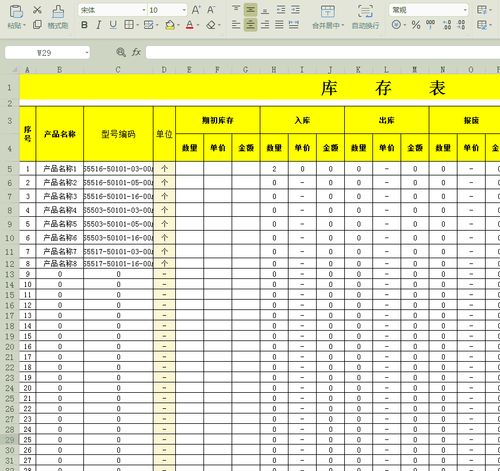Viewport: 500px width, 471px height.
Task: Select the 入库 header cell
Action: (302, 120)
